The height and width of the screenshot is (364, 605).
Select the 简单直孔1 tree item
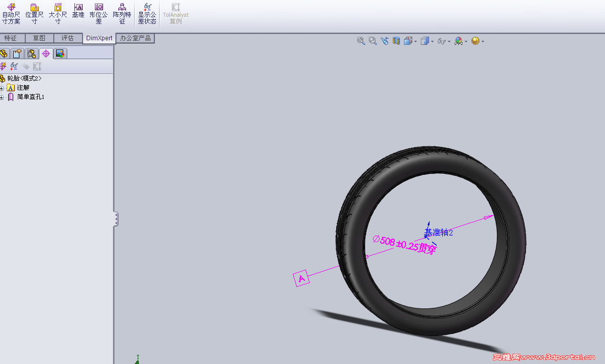26,97
